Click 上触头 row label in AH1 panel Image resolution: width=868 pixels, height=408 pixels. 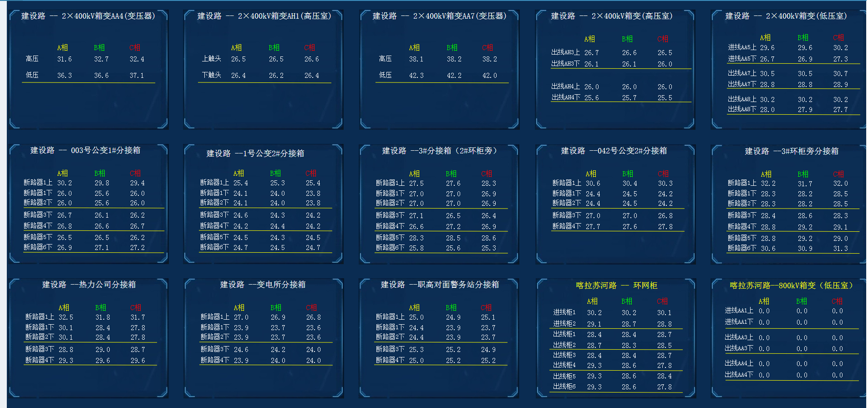point(211,59)
